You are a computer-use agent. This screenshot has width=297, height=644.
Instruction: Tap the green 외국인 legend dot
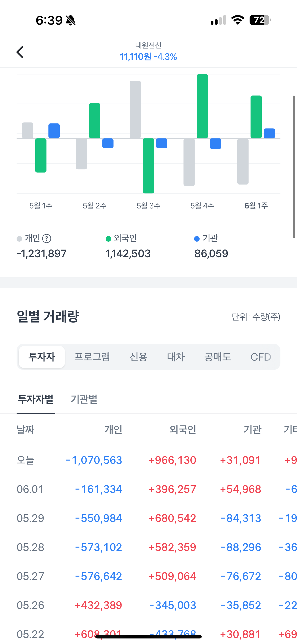point(108,239)
